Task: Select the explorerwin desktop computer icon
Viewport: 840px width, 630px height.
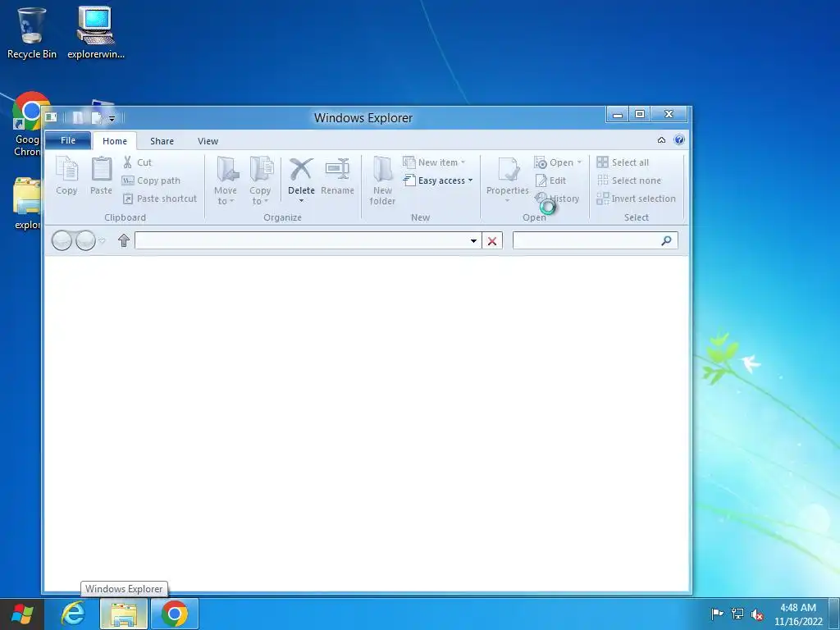Action: pos(96,33)
